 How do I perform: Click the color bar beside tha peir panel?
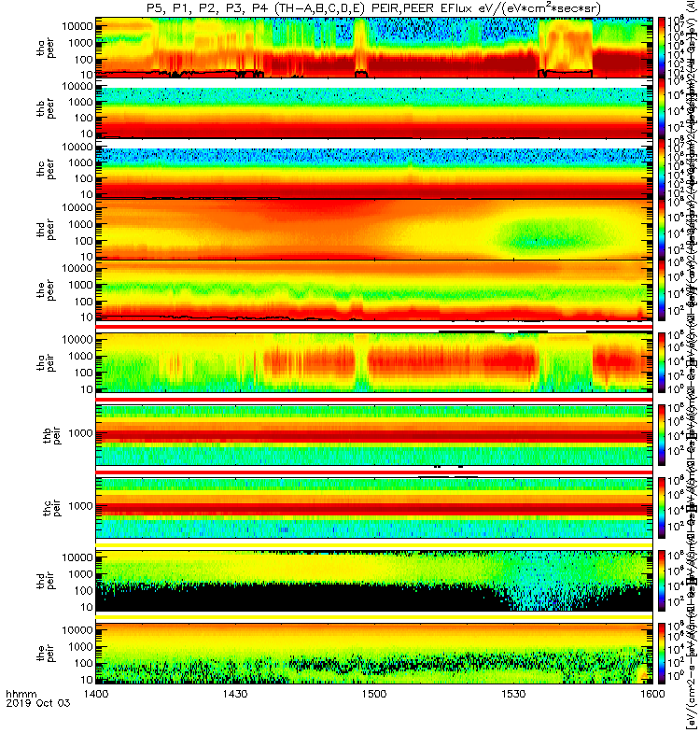pos(662,362)
